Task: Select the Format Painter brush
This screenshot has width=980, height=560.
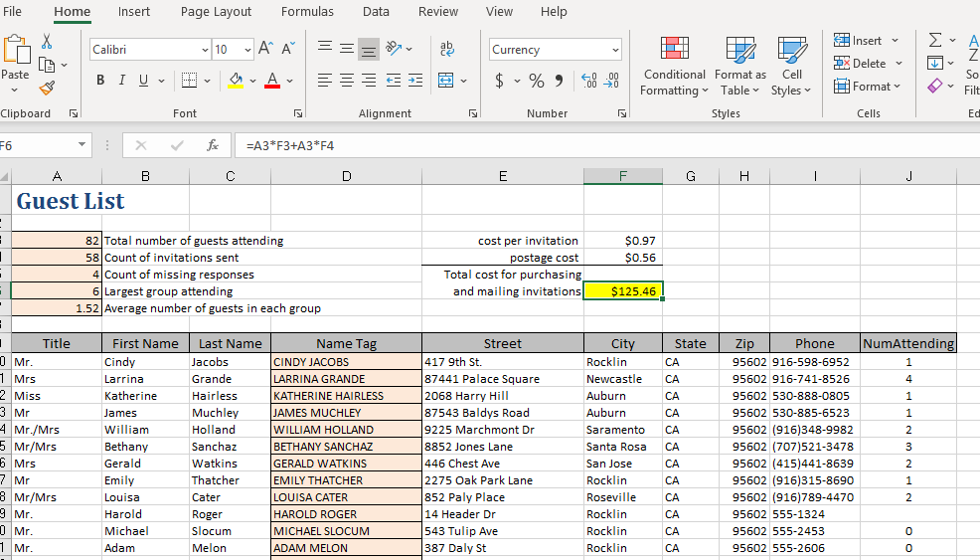Action: pyautogui.click(x=47, y=89)
